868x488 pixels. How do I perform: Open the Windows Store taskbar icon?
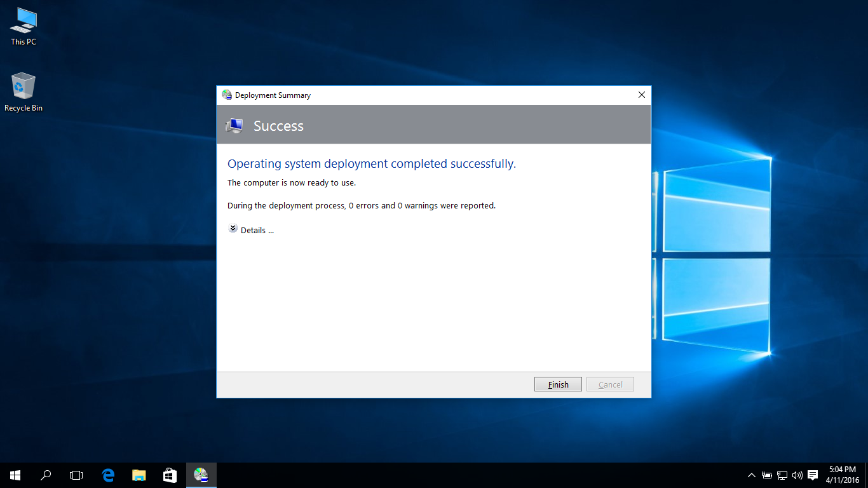click(x=170, y=475)
